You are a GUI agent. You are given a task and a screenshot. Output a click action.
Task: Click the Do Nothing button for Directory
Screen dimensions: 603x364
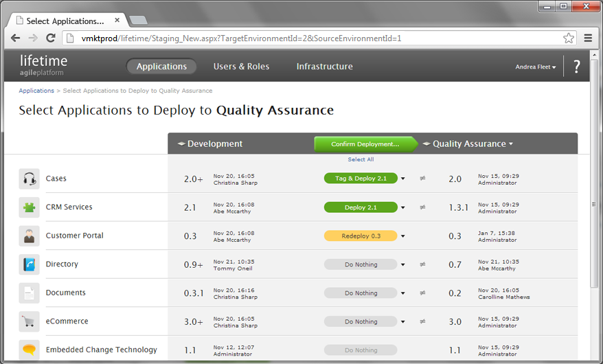361,264
